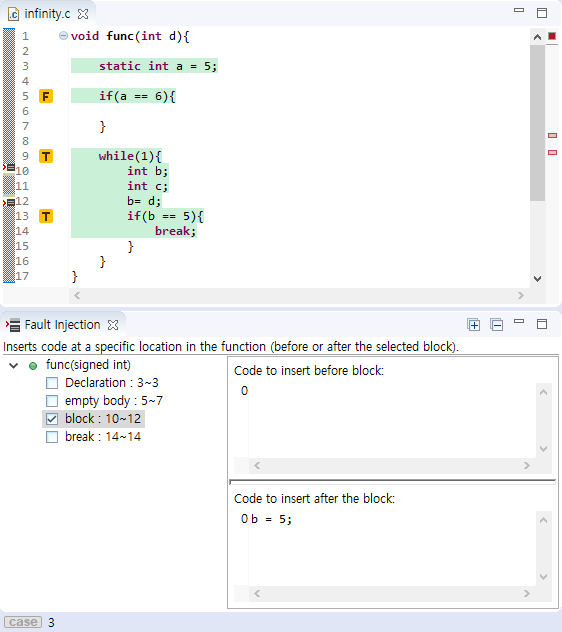Click after-block editor scroll left arrow
Image resolution: width=562 pixels, height=632 pixels.
[x=257, y=594]
